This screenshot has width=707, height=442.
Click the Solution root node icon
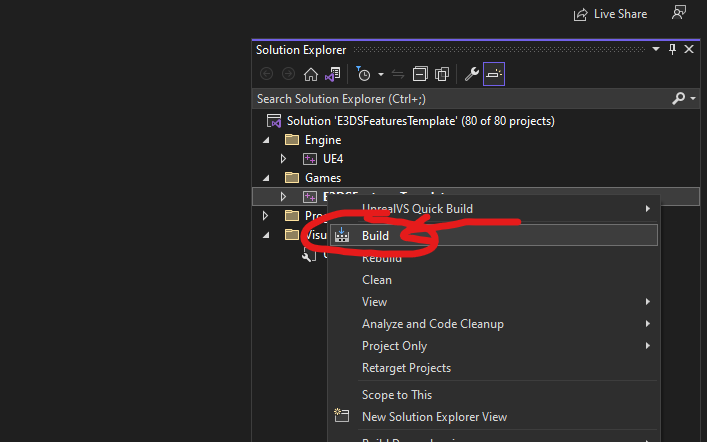274,121
